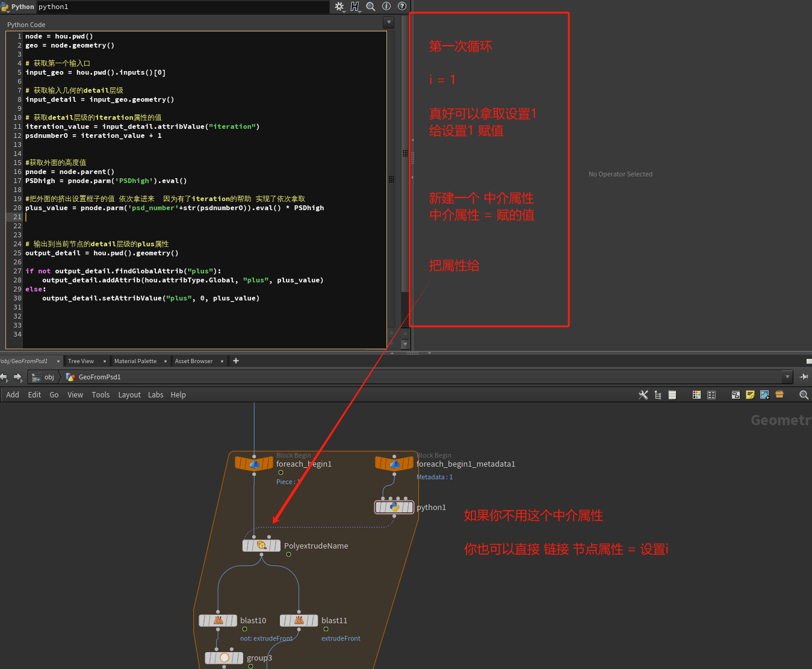Screen dimensions: 812x669
Task: Click the search magnifier in network toolbar
Action: (803, 395)
